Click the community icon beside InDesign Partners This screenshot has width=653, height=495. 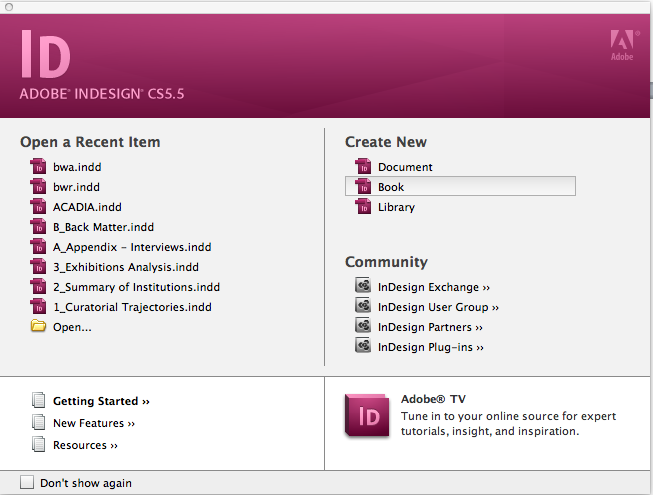(363, 326)
